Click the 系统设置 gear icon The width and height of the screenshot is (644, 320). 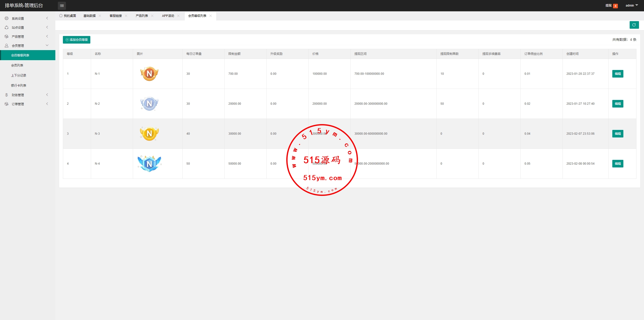coord(7,18)
